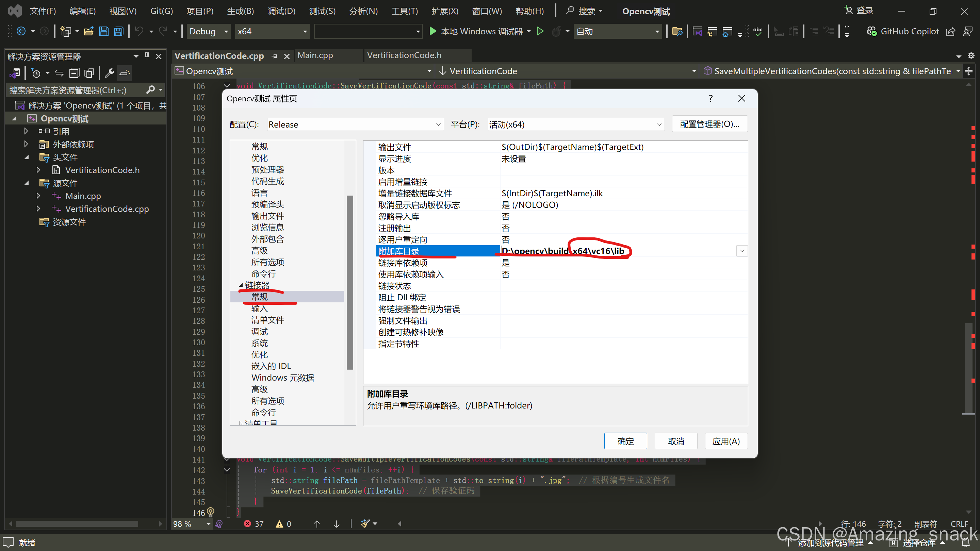Expand the Main.cpp tree node
This screenshot has height=551, width=980.
(x=38, y=196)
